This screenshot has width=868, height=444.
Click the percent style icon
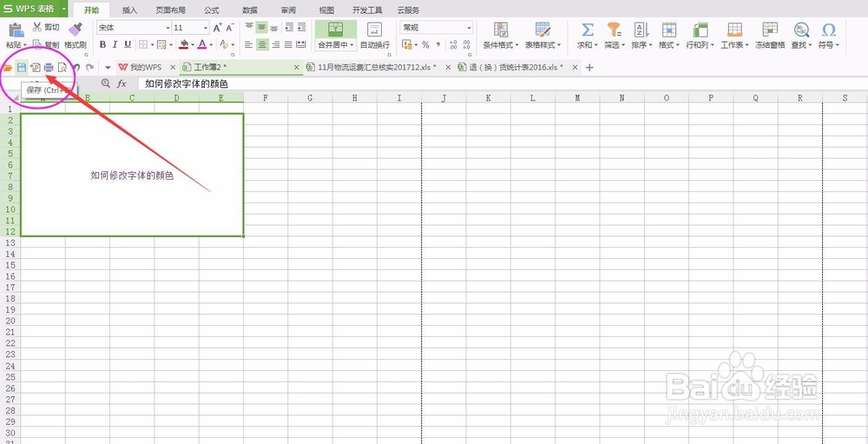425,45
